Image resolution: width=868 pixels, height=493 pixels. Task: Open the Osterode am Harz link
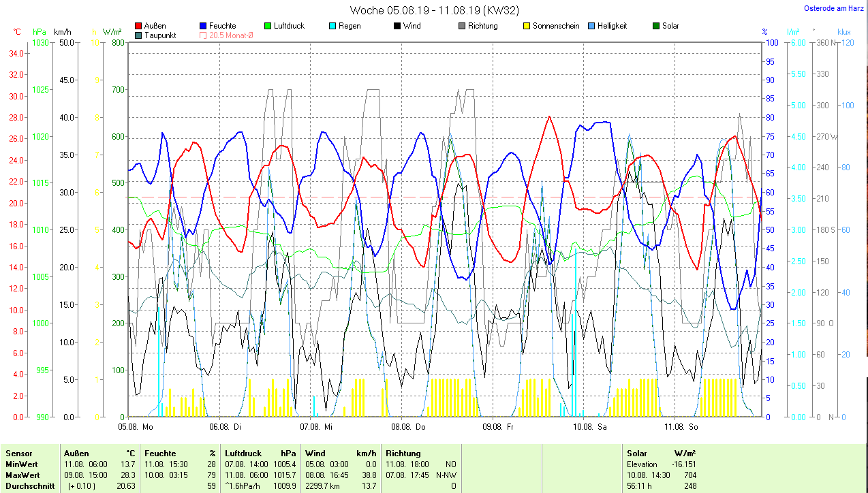[835, 9]
